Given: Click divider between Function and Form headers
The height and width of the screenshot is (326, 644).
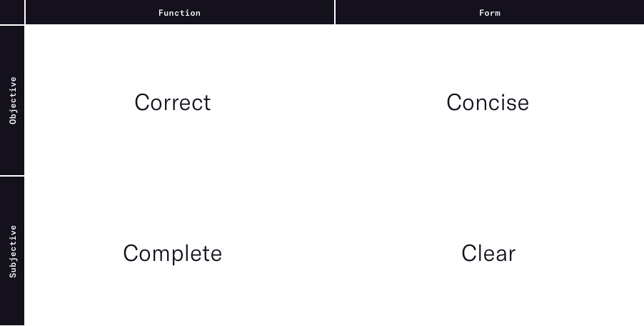Looking at the screenshot, I should tap(335, 12).
